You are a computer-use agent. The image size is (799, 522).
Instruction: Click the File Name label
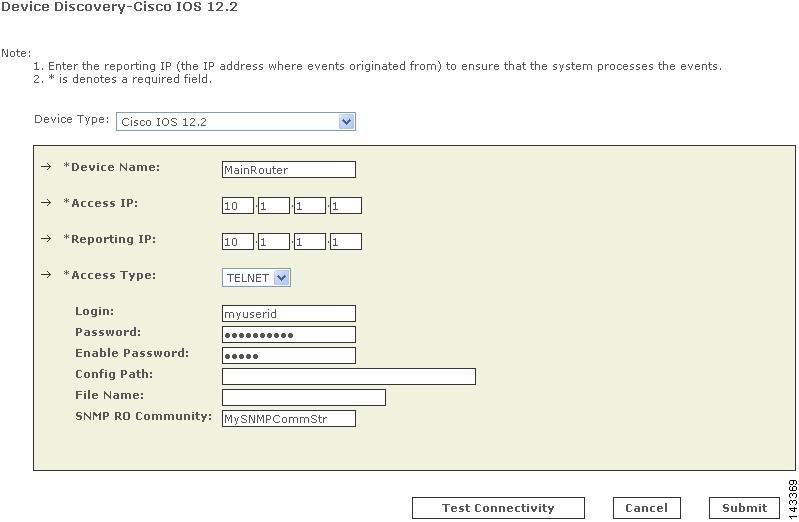pyautogui.click(x=109, y=395)
